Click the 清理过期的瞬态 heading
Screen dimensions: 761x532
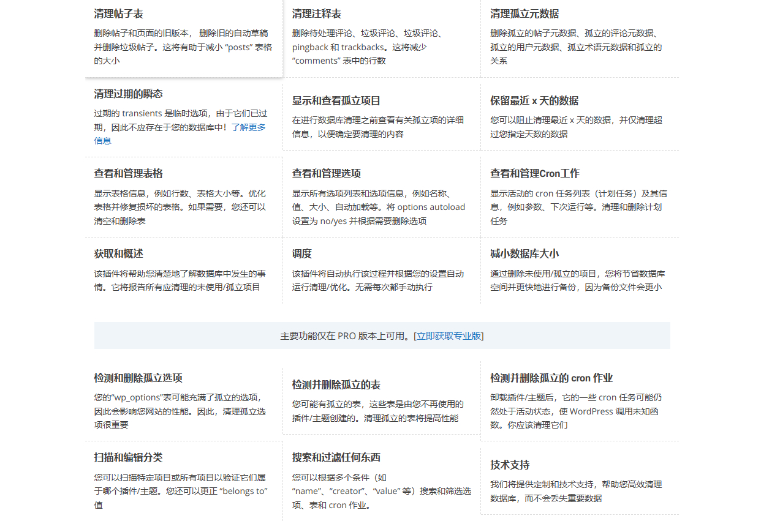coord(129,94)
